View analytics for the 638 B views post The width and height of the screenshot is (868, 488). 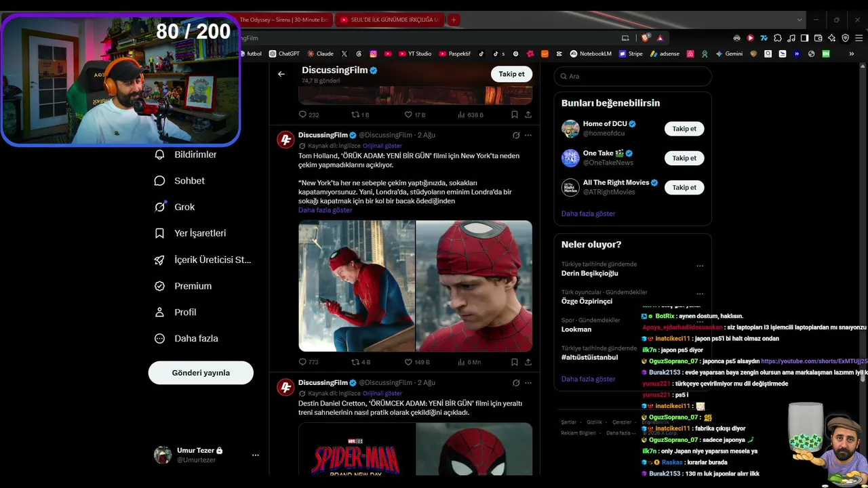coord(471,115)
